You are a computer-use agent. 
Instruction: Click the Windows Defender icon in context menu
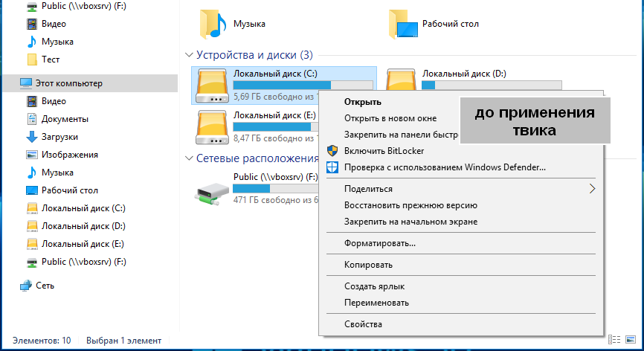click(x=332, y=167)
